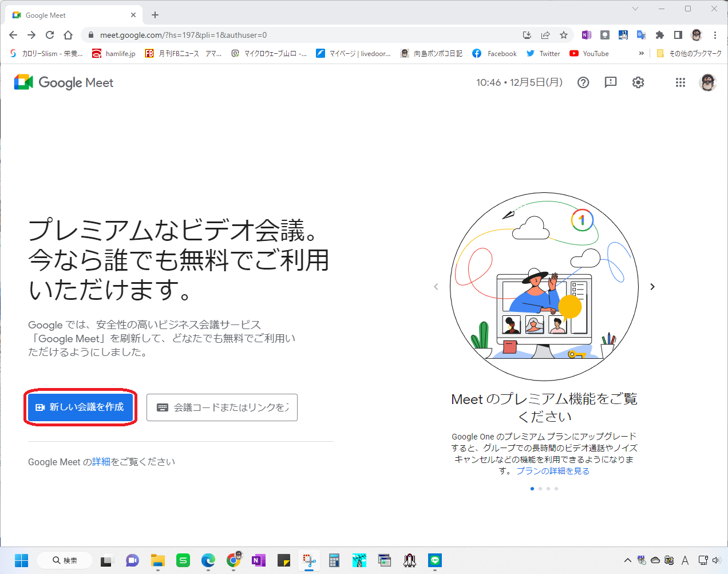728x574 pixels.
Task: Open the Chrome profile avatar in toolbar
Action: [697, 35]
